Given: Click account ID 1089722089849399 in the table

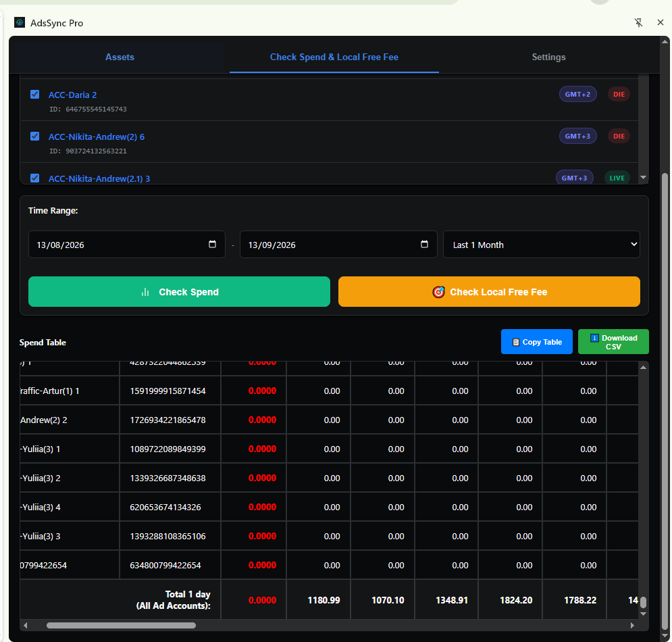Looking at the screenshot, I should 167,449.
